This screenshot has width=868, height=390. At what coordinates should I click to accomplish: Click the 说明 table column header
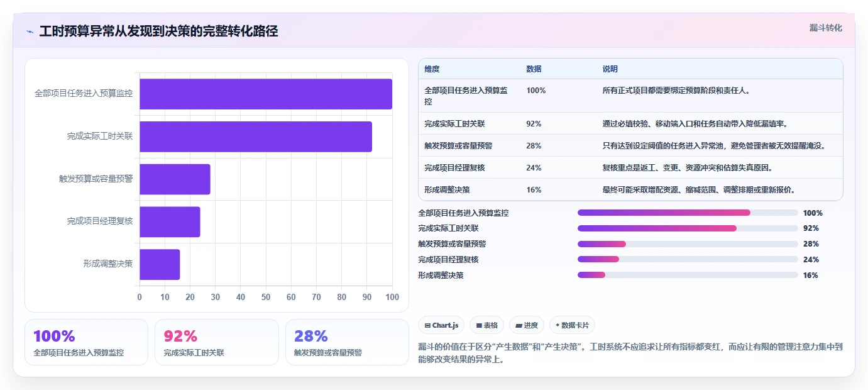[x=610, y=69]
